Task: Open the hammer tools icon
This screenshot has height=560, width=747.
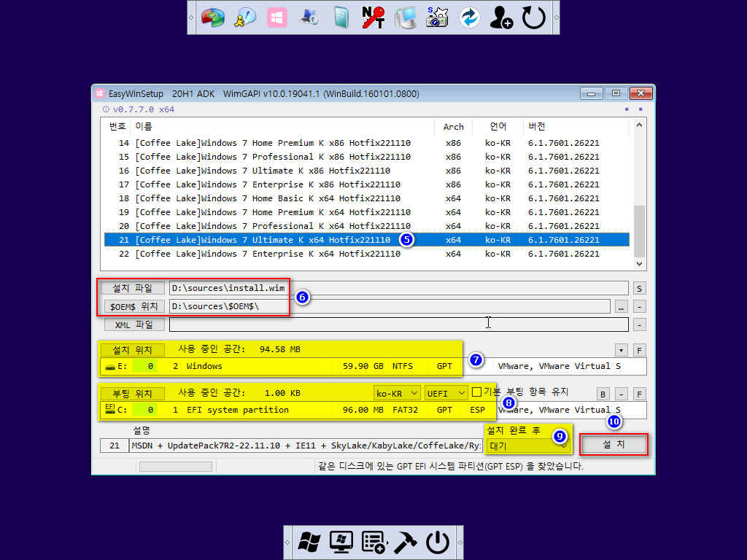Action: [406, 542]
